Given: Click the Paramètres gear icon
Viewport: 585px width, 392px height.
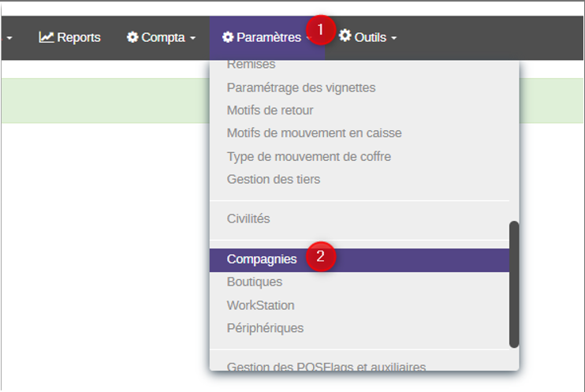Looking at the screenshot, I should tap(228, 37).
